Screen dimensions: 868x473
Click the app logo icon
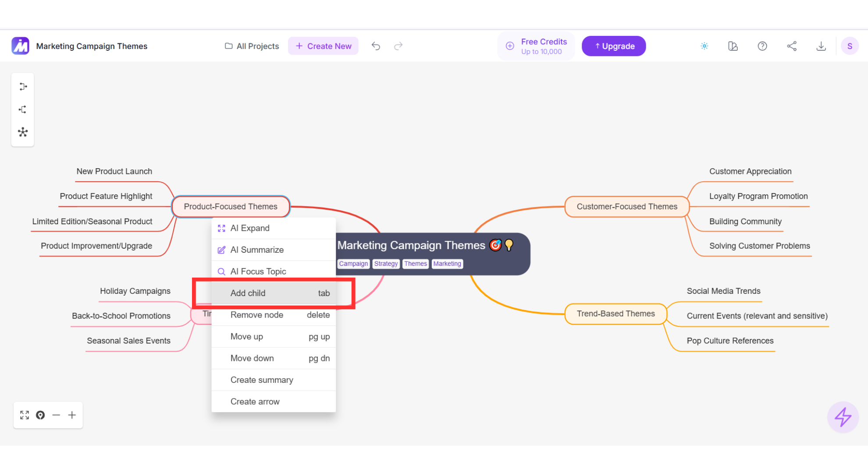(x=20, y=46)
